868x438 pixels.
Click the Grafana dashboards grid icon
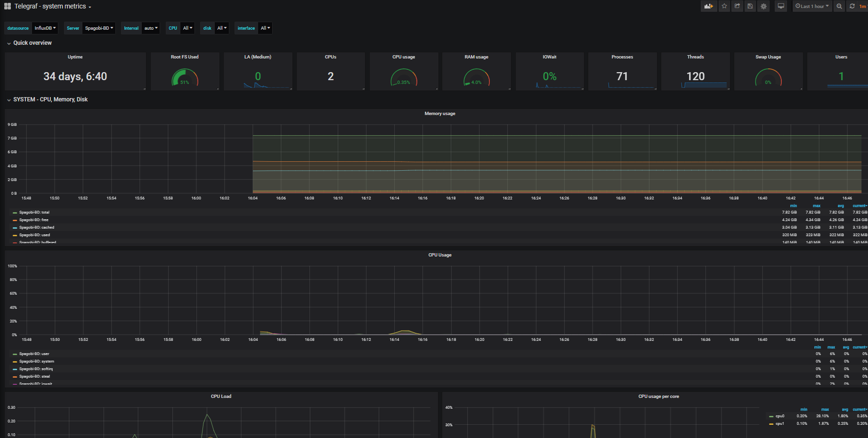tap(8, 6)
